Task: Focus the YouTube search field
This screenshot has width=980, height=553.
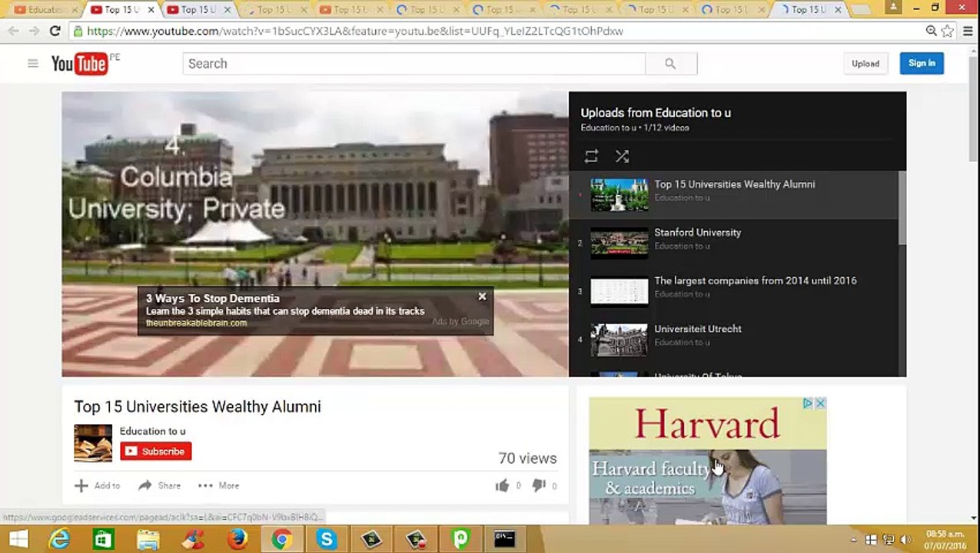Action: [x=414, y=64]
